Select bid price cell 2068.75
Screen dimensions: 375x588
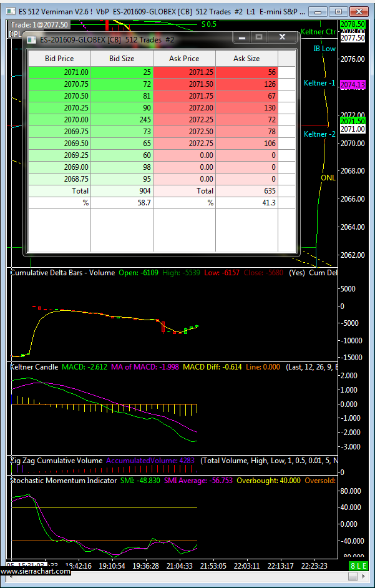point(60,179)
